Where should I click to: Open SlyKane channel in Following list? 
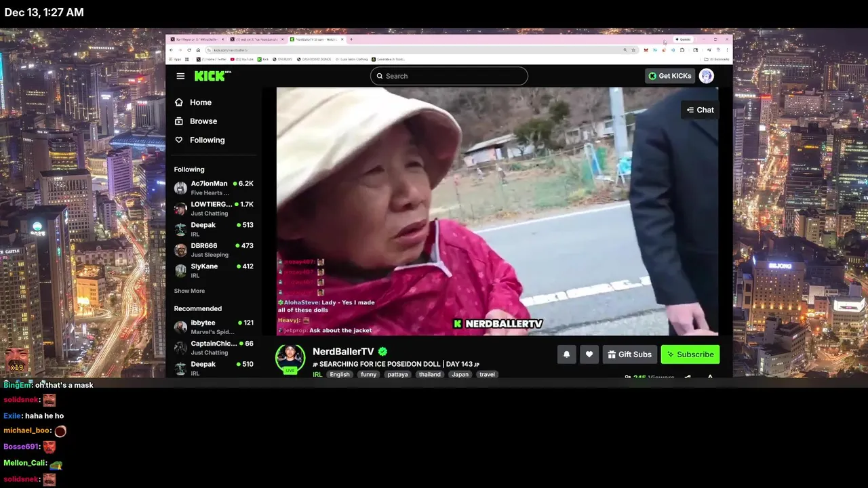[x=214, y=270]
